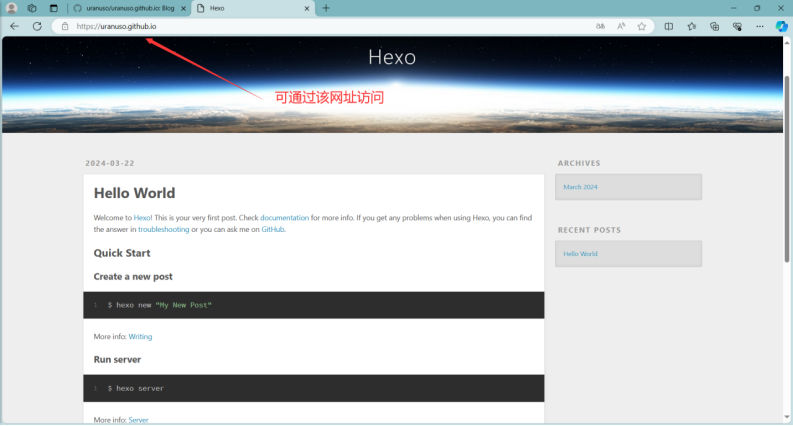Add this page to favorites
The height and width of the screenshot is (426, 793).
click(642, 26)
